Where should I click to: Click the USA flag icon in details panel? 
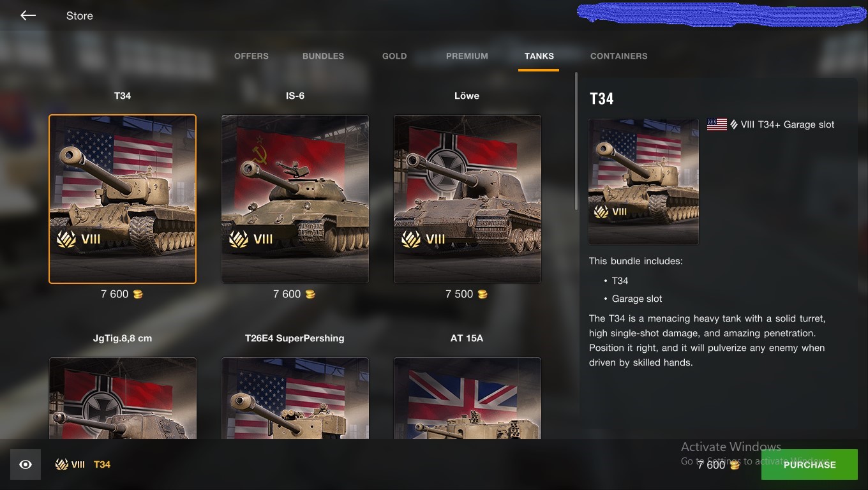click(x=717, y=124)
